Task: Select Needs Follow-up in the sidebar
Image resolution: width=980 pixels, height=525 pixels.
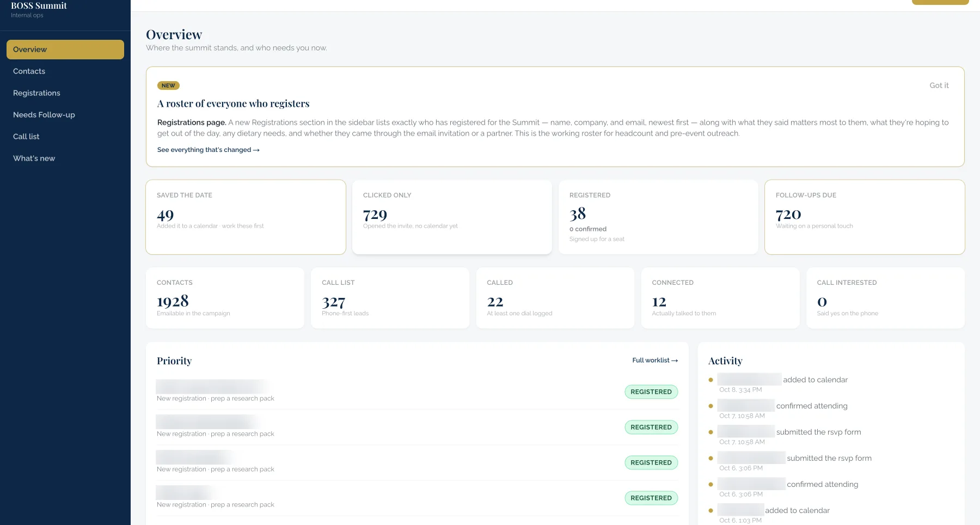Action: pyautogui.click(x=65, y=115)
